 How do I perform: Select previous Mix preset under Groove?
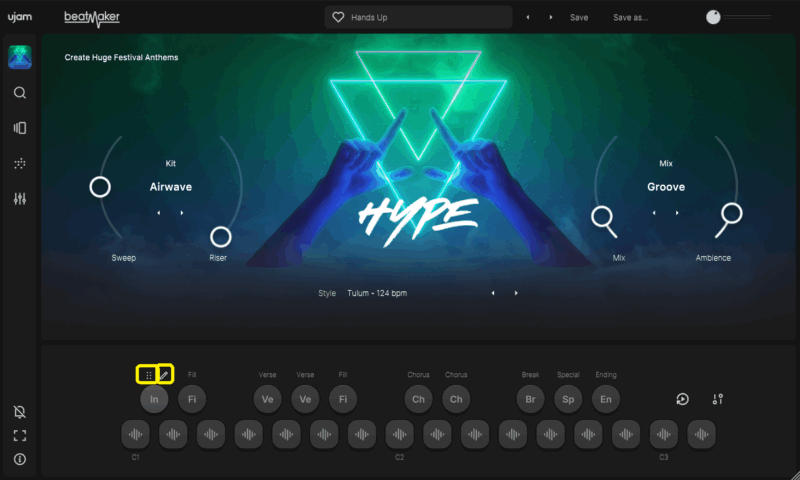click(x=654, y=213)
